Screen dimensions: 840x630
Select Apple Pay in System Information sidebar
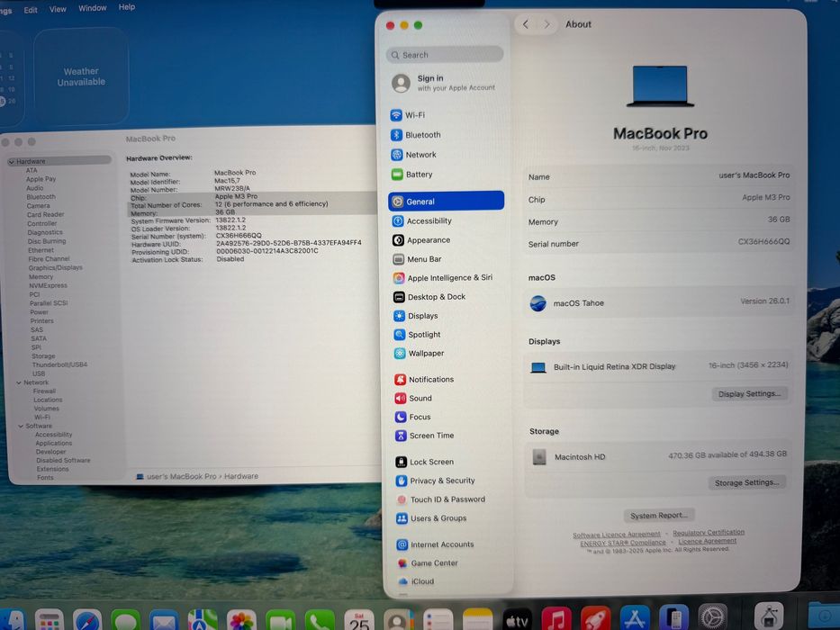(41, 179)
